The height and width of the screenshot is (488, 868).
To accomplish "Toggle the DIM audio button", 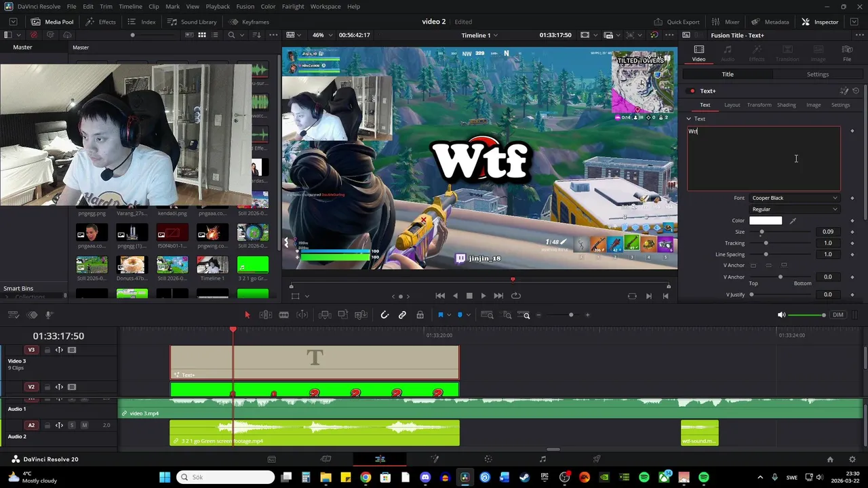I will click(x=838, y=315).
